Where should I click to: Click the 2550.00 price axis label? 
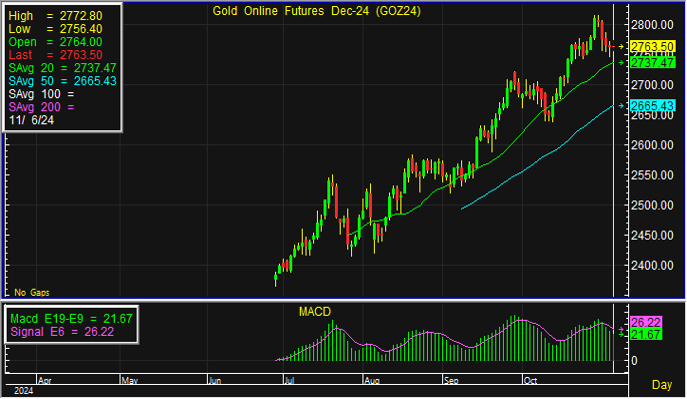pos(652,176)
